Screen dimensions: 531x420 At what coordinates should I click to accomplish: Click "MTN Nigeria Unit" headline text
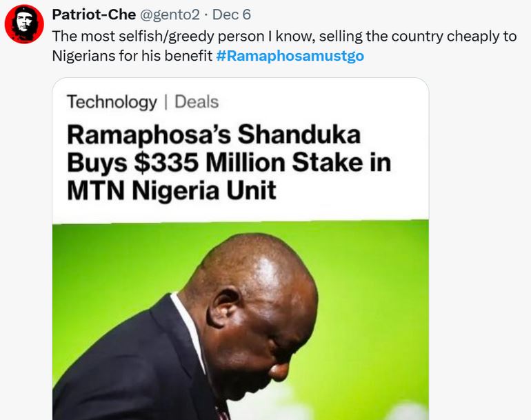coord(172,190)
